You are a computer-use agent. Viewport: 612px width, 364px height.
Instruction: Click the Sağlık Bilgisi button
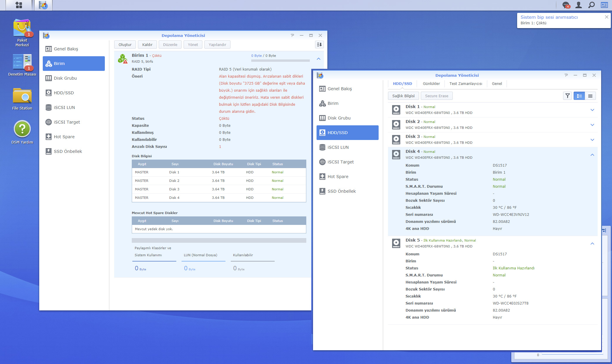403,96
